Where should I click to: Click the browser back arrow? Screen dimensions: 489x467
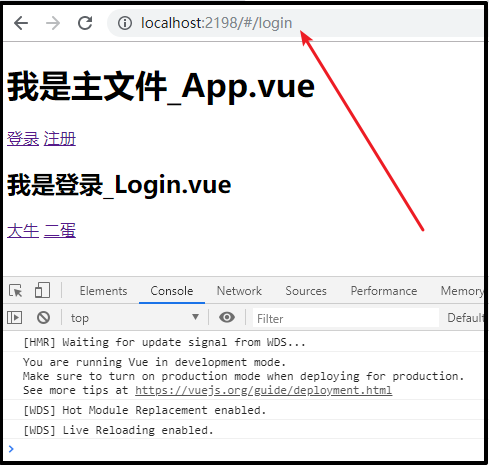click(x=21, y=23)
